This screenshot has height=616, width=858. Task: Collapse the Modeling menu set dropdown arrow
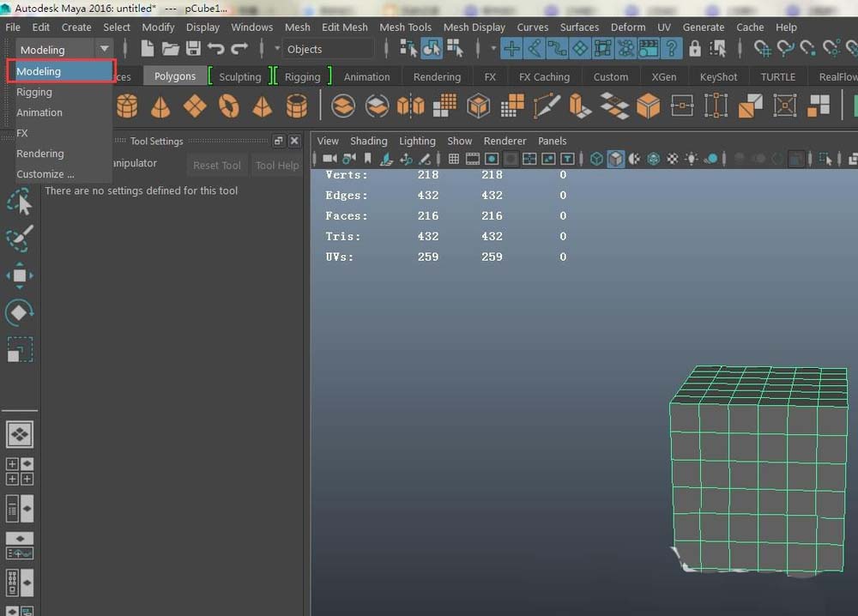click(104, 50)
